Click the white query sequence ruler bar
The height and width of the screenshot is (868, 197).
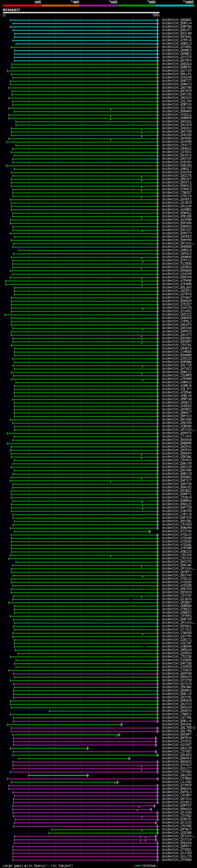click(x=81, y=13)
